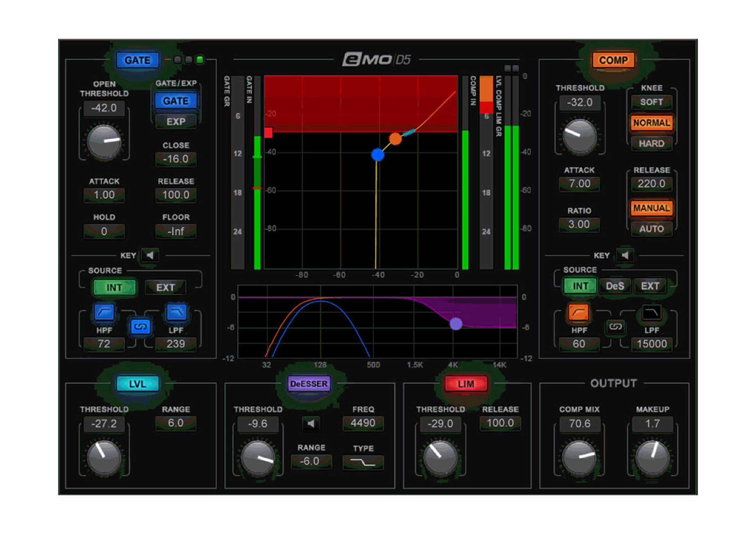Image resolution: width=756 pixels, height=536 pixels.
Task: Click the open threshold value -42.0
Action: [104, 108]
